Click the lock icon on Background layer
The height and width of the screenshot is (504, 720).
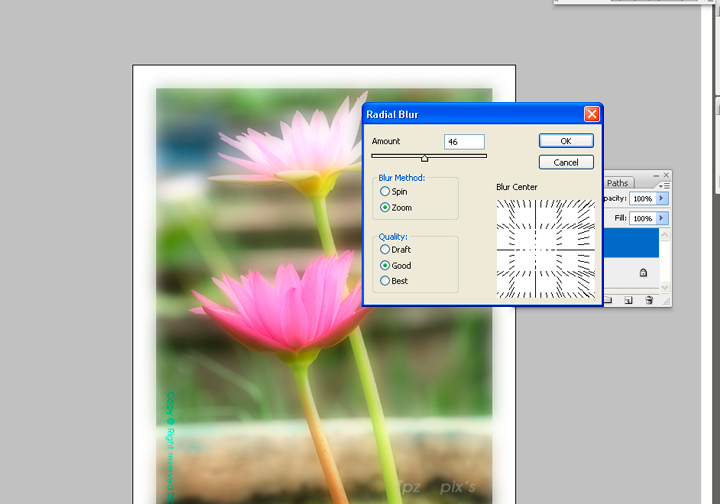tap(642, 272)
